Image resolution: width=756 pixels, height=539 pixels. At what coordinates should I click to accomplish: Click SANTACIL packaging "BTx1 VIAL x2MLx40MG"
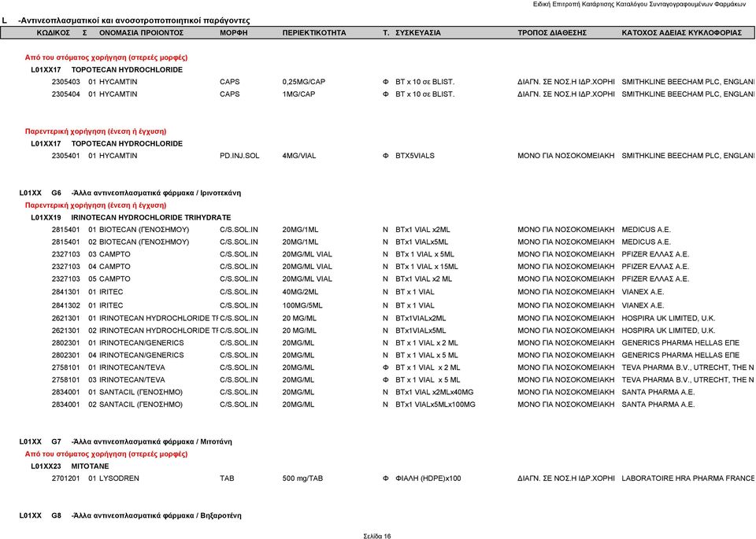pos(435,392)
